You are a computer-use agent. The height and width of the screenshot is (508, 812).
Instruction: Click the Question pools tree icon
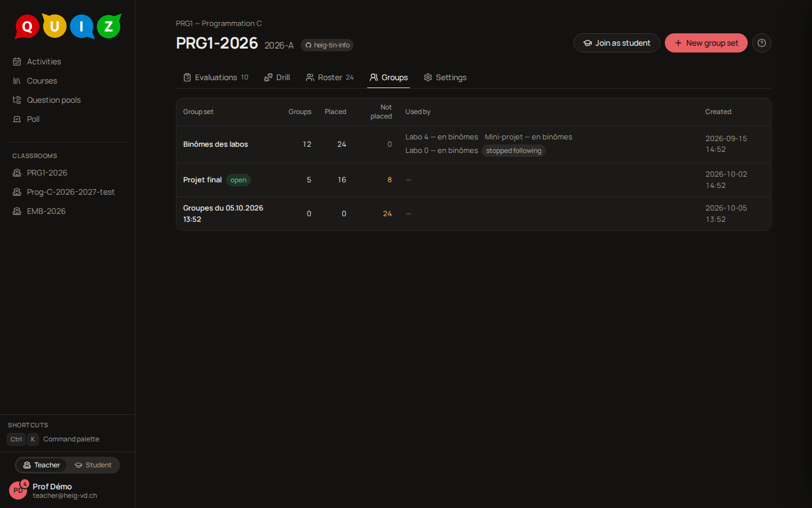click(x=17, y=100)
